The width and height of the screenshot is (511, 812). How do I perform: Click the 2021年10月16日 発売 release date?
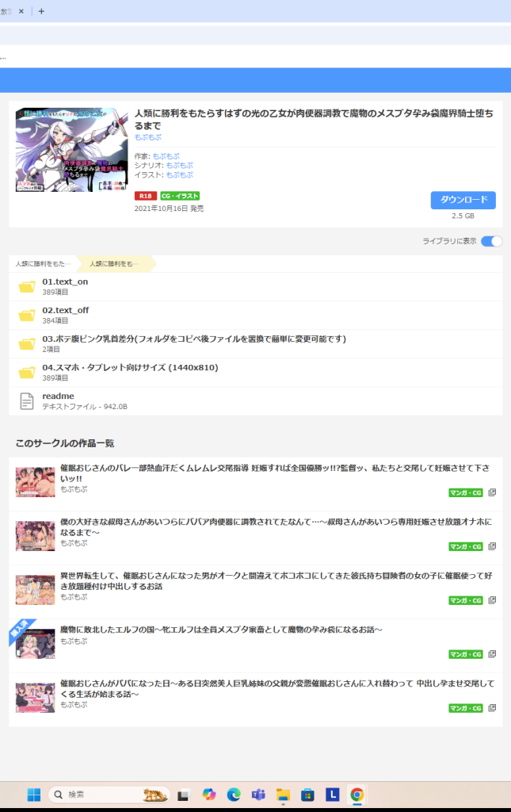(x=169, y=209)
